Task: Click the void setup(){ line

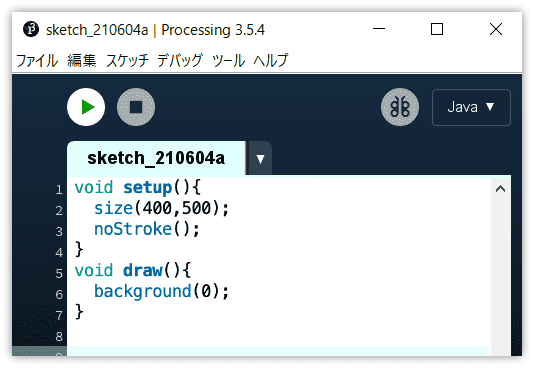Action: point(138,188)
